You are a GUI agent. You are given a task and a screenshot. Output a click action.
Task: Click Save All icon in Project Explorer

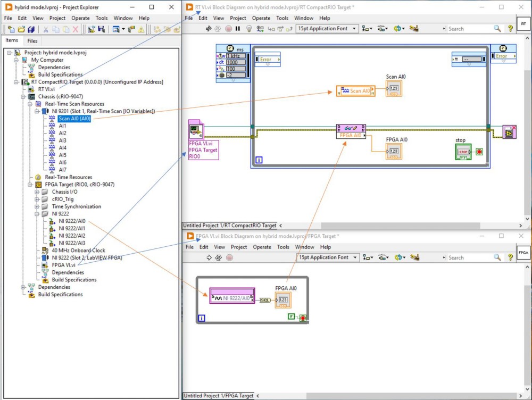(31, 29)
